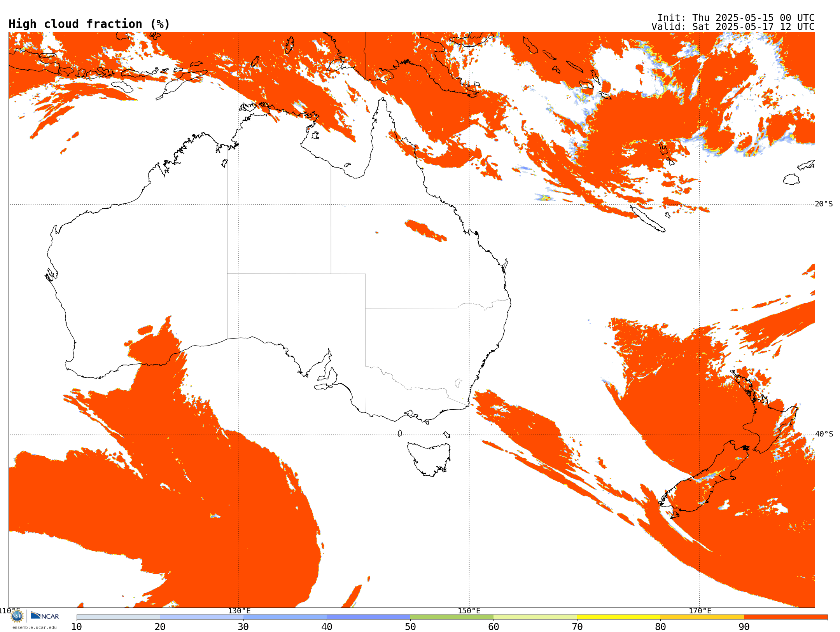This screenshot has width=840, height=632.
Task: Click the 20-30 pale blue colorbar segment
Action: [x=201, y=617]
